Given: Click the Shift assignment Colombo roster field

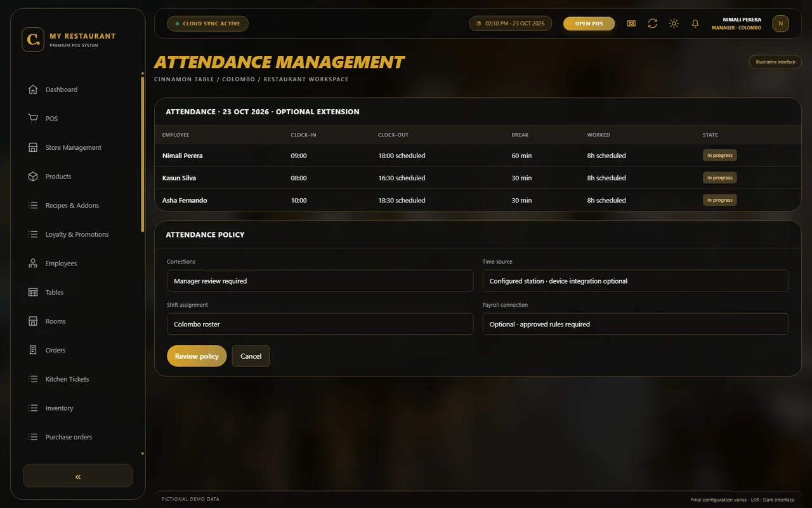Looking at the screenshot, I should point(320,324).
